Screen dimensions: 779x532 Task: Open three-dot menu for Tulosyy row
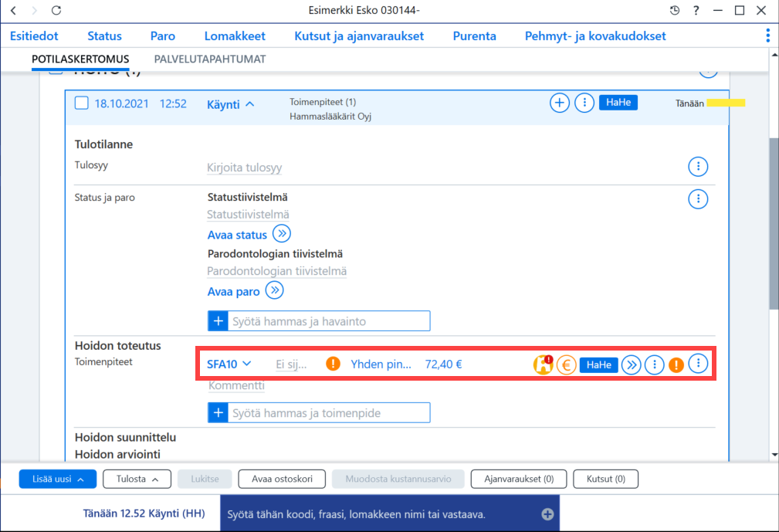pos(698,167)
